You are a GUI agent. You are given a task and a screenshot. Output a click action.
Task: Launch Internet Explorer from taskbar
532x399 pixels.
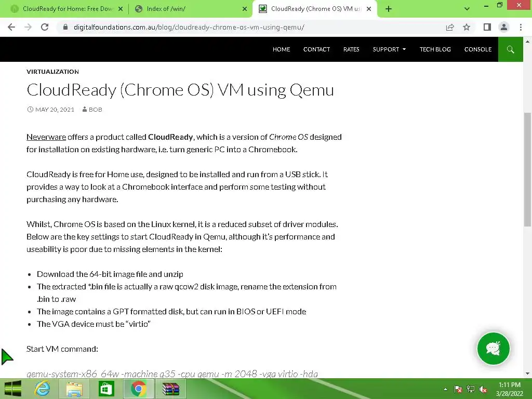[x=42, y=389]
